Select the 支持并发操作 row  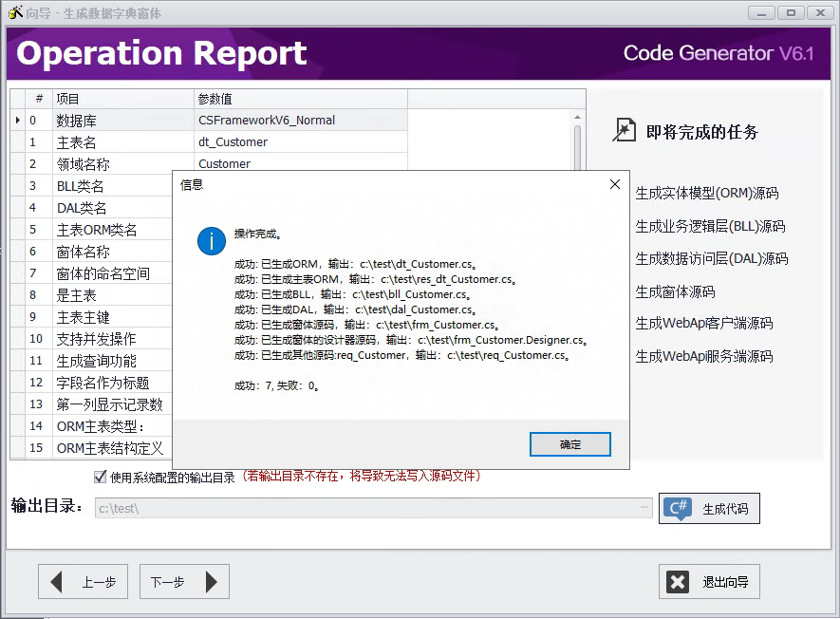[112, 339]
